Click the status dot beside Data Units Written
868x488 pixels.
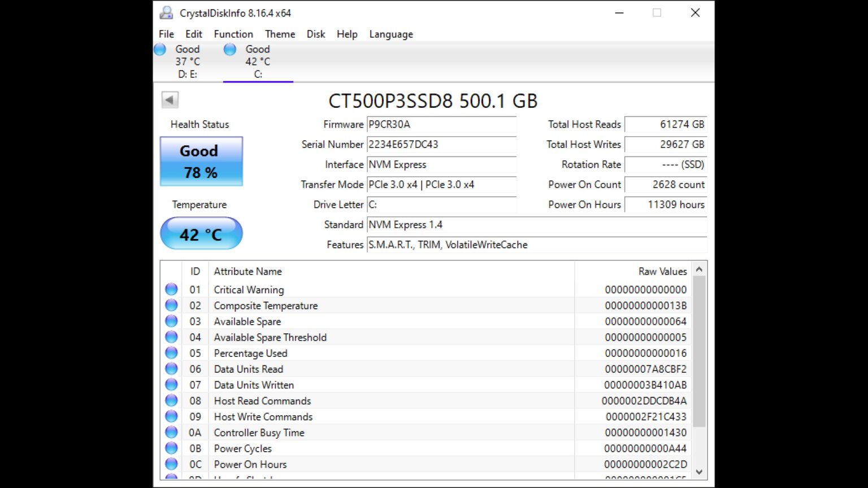171,384
